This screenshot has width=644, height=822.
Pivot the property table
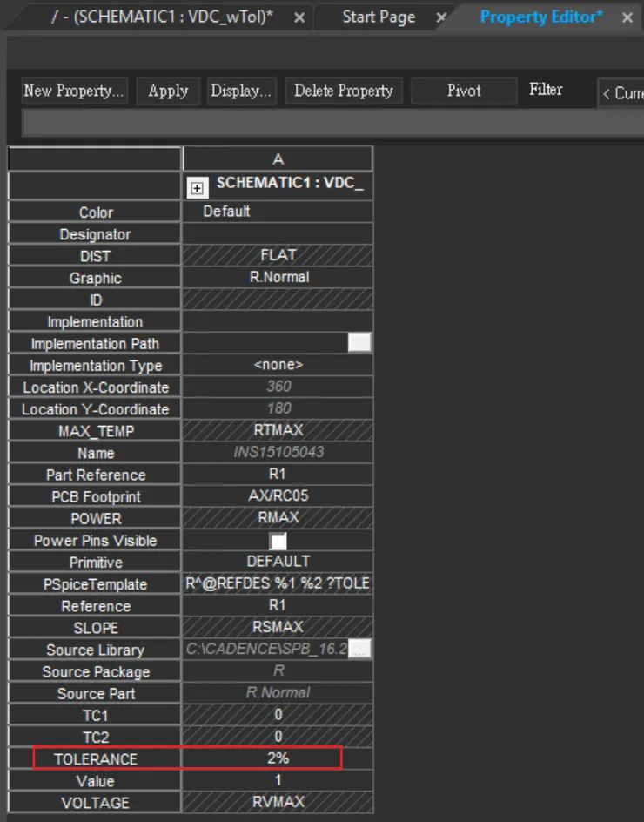[464, 91]
